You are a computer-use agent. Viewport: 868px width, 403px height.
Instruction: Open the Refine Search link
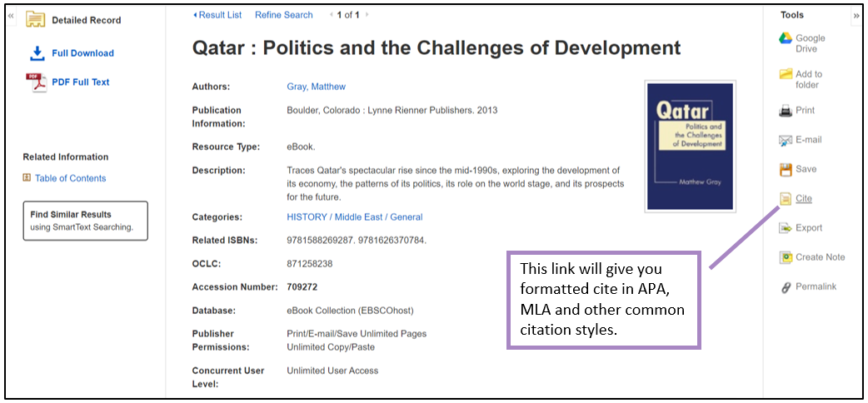283,15
